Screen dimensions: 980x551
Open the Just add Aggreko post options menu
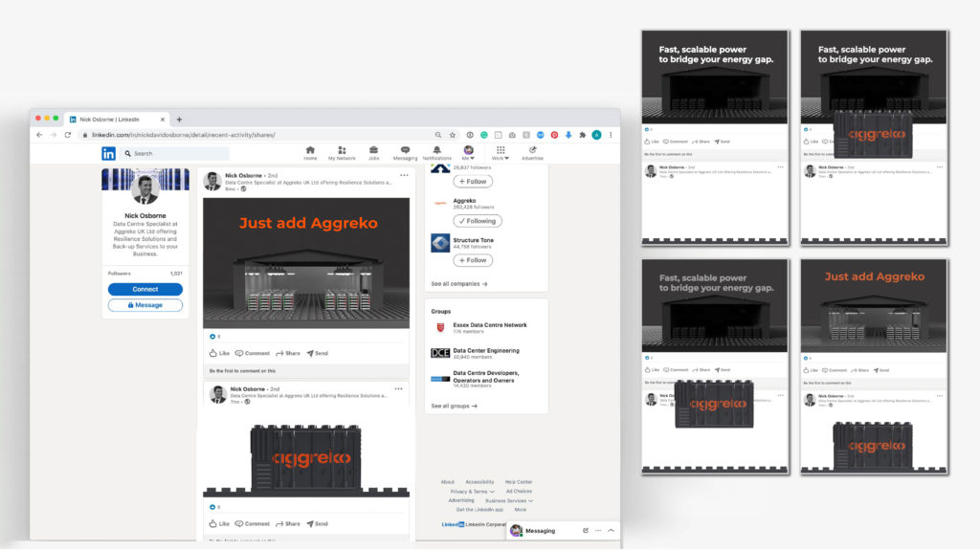tap(405, 176)
